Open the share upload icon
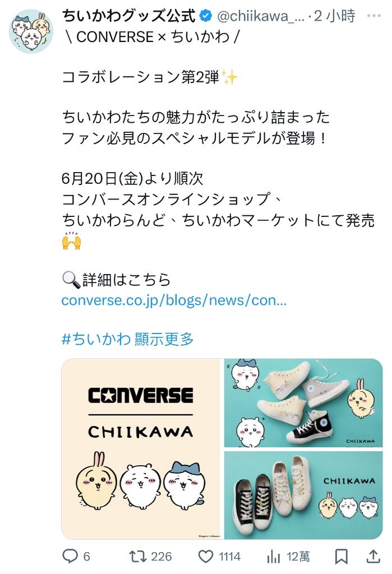 tap(373, 556)
